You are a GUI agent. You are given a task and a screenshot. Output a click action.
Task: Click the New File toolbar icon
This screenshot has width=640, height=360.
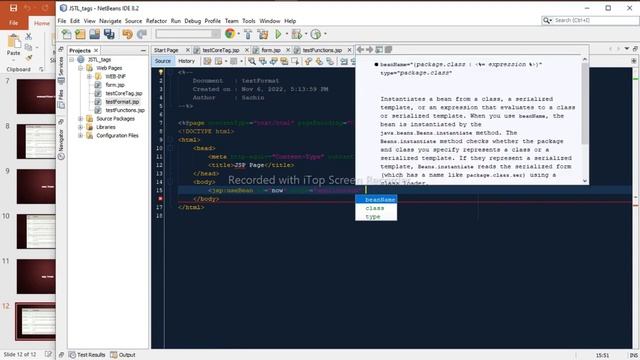(x=66, y=34)
